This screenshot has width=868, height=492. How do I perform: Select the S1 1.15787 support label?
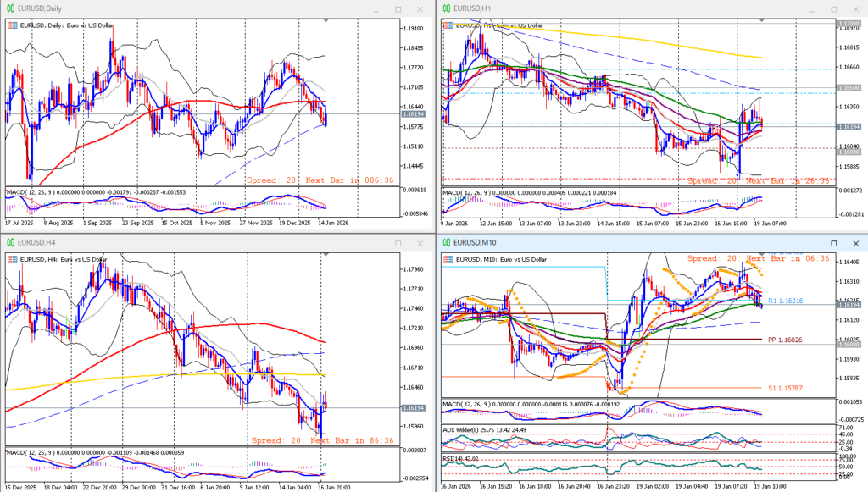tap(785, 388)
